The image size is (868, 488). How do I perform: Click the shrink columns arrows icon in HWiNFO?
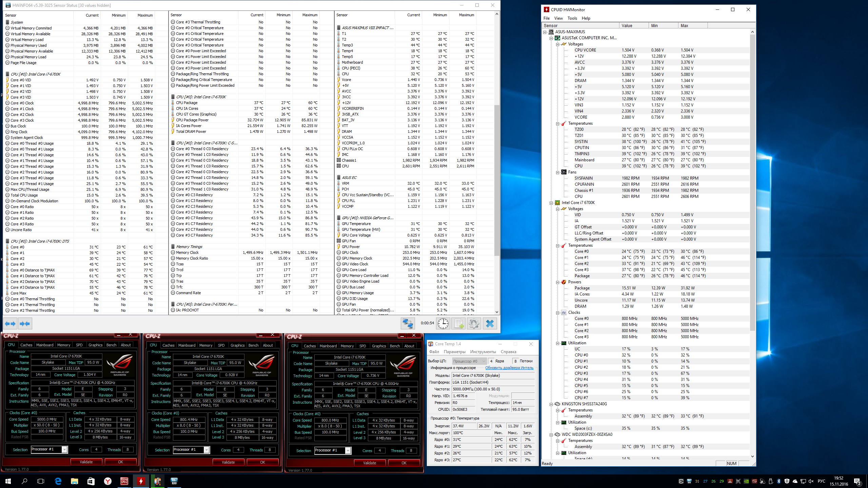click(x=25, y=324)
